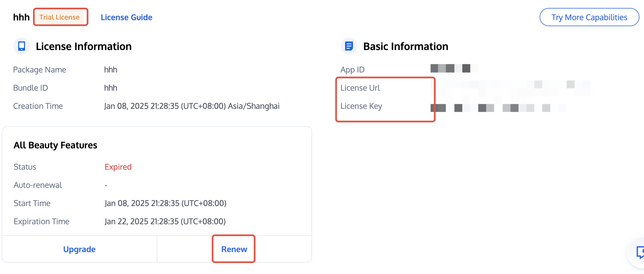Click the Creation Time value
This screenshot has width=644, height=274.
click(192, 106)
